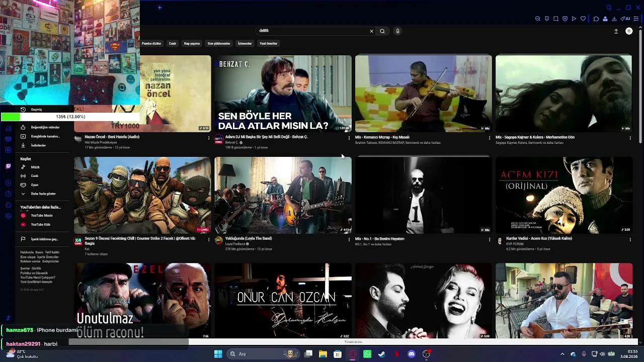Open options menu for Counter Strike stream
644x362 pixels.
(x=209, y=239)
